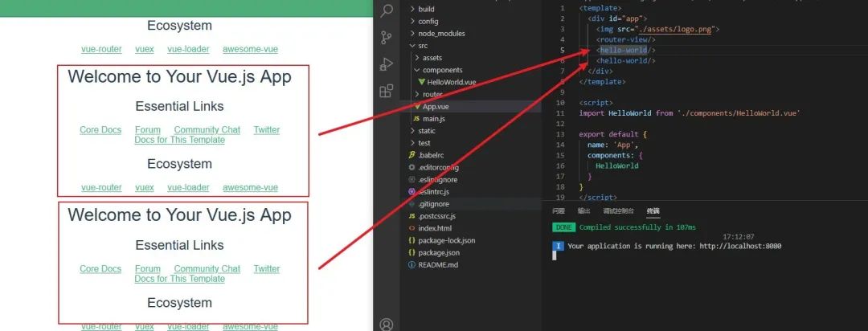Open .babelrc in the explorer
This screenshot has height=331, width=868.
point(432,155)
